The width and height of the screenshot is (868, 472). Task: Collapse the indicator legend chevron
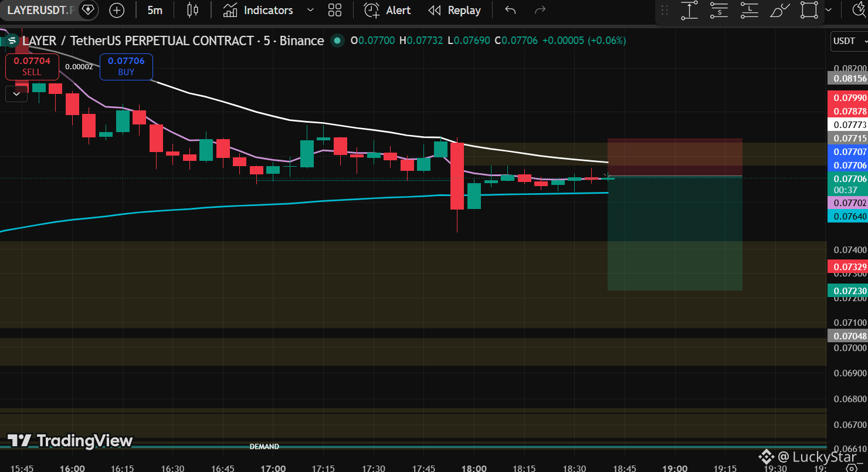16,93
